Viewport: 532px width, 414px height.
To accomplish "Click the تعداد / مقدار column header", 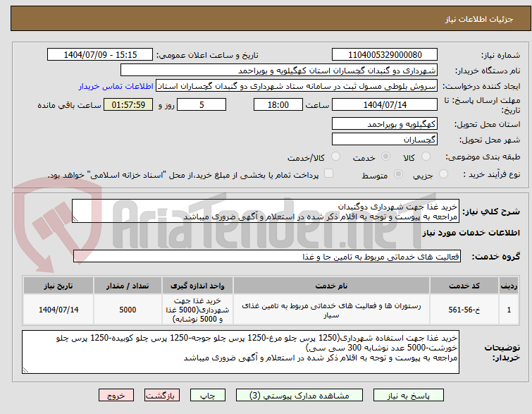I will [128, 286].
